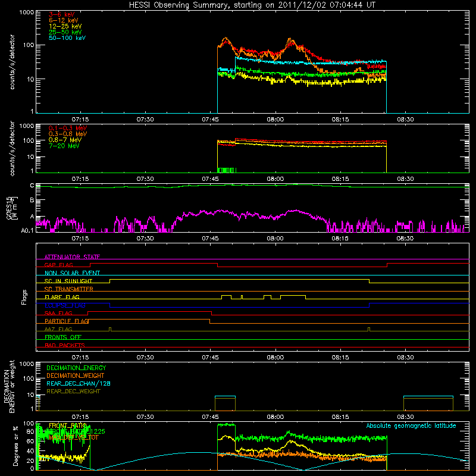Select the orange 6-12 keV legend label
This screenshot has height=476, width=476.
[x=64, y=20]
